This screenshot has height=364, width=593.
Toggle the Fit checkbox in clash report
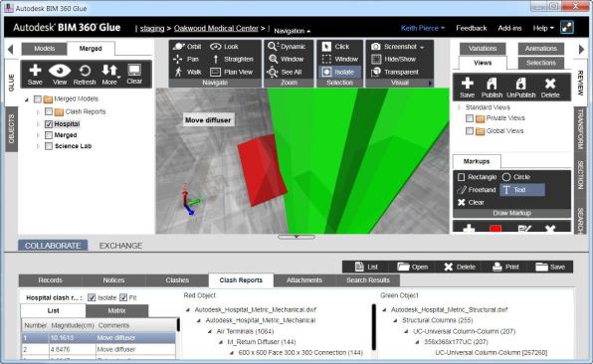(x=123, y=297)
